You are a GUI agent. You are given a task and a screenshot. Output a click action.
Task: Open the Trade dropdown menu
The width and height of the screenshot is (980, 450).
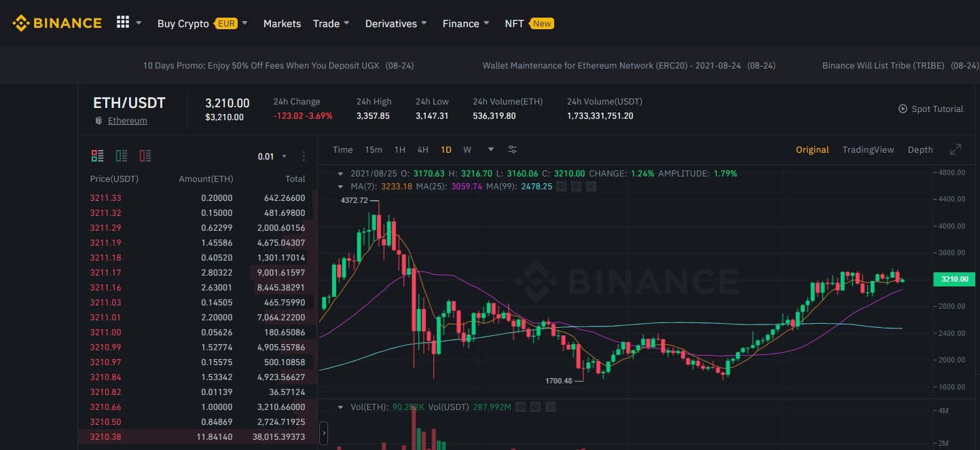[331, 23]
